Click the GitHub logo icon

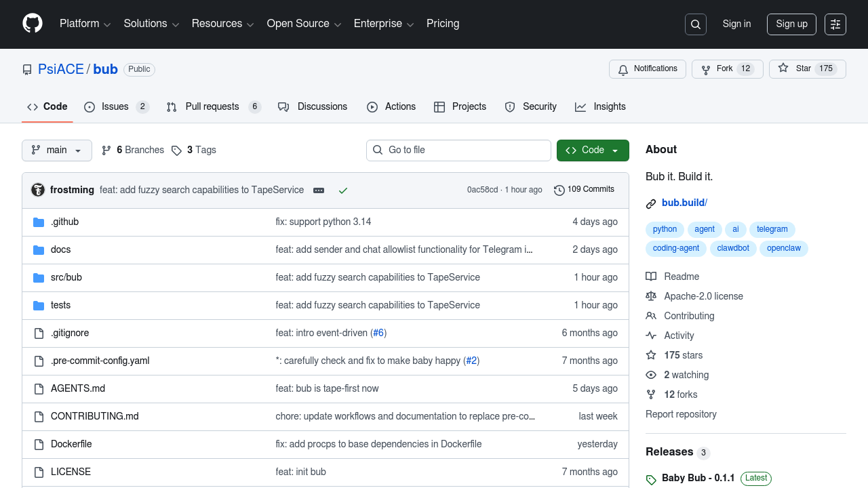(x=33, y=24)
